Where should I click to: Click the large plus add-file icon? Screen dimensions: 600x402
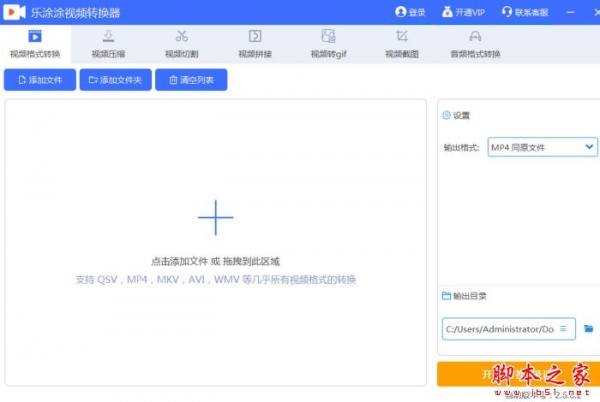215,217
